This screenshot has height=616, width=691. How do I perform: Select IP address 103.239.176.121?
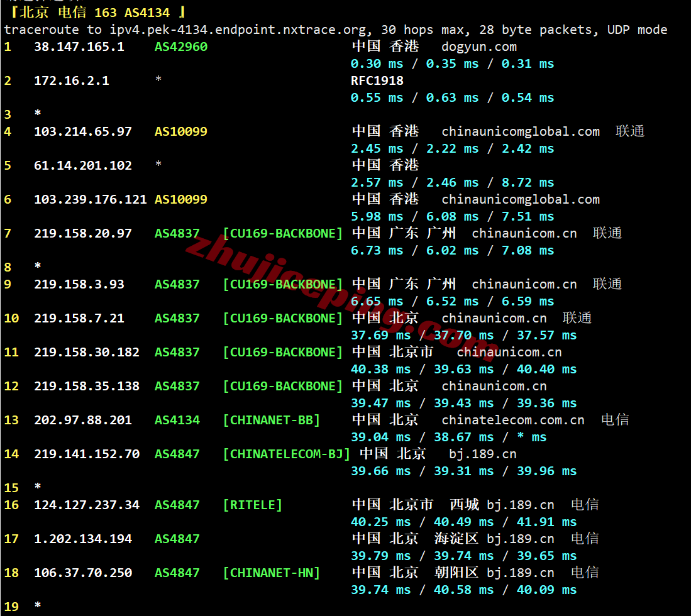pyautogui.click(x=91, y=199)
